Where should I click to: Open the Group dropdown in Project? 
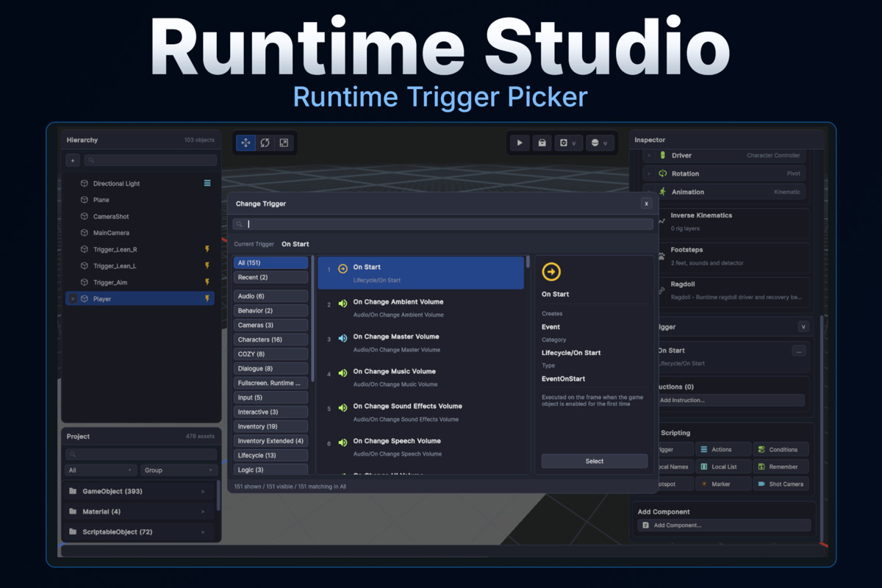pos(179,470)
